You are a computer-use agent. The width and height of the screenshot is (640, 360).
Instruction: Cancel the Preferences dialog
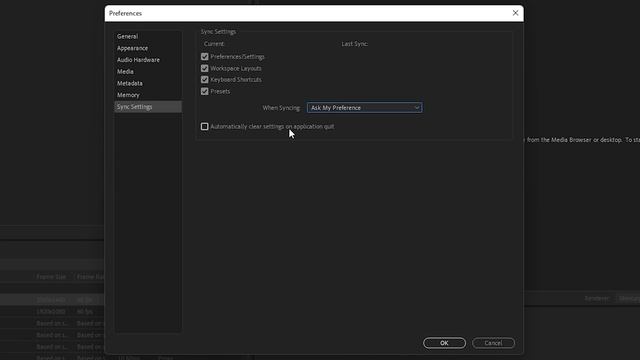click(x=493, y=343)
